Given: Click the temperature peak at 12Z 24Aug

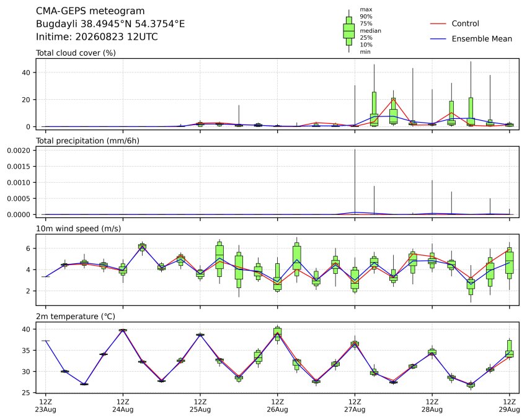Looking at the screenshot, I should [123, 330].
